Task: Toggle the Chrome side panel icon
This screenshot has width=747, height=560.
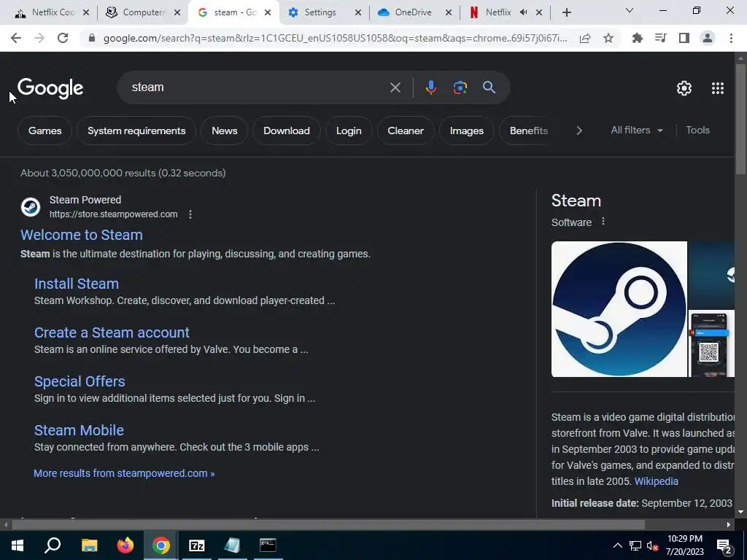Action: click(x=684, y=38)
